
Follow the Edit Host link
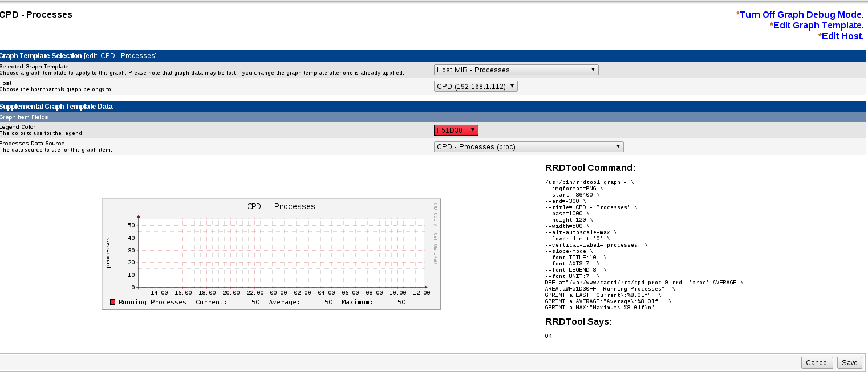pos(843,36)
